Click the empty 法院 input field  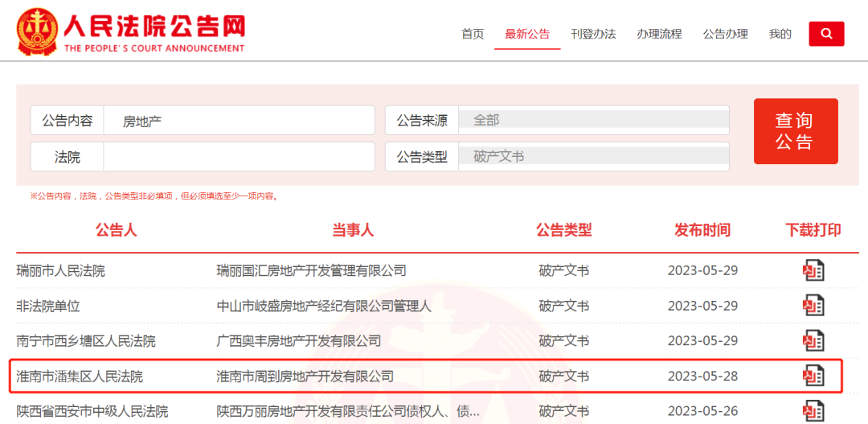240,157
